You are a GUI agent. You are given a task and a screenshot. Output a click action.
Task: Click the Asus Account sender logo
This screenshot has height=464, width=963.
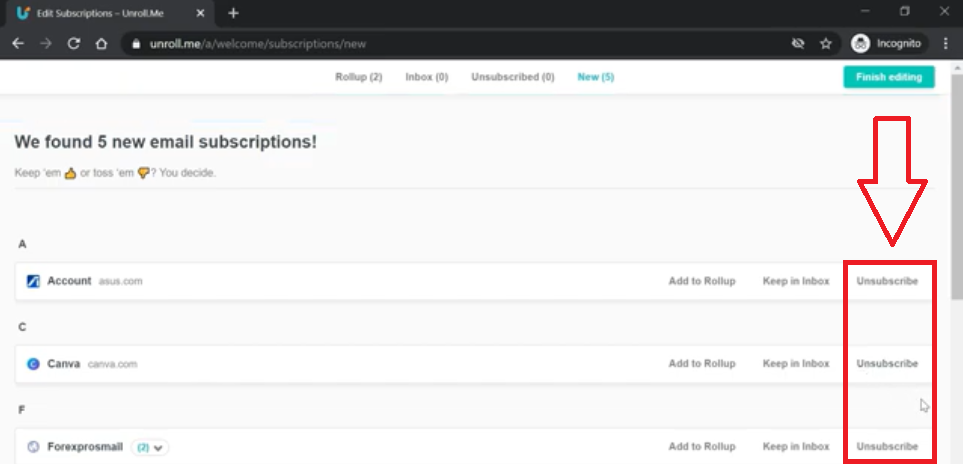(33, 281)
